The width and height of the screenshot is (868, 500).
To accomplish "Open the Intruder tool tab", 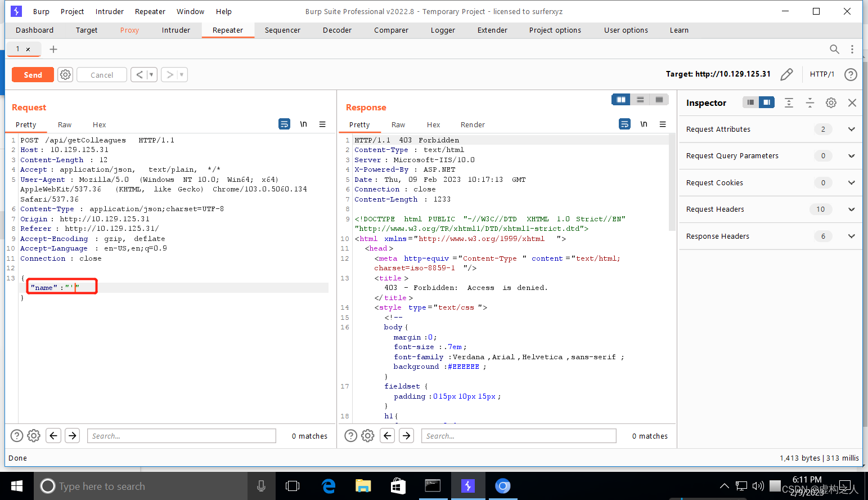I will coord(176,30).
